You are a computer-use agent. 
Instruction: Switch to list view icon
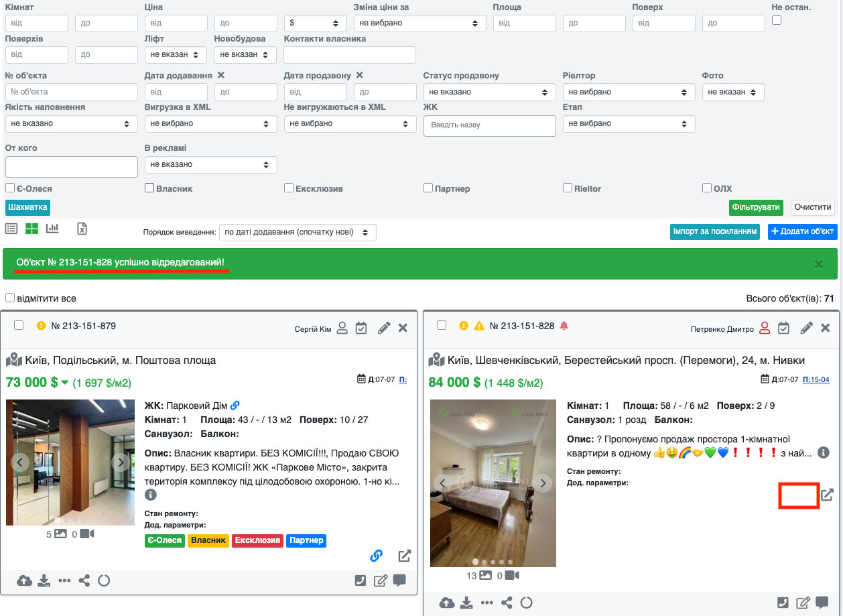[11, 229]
